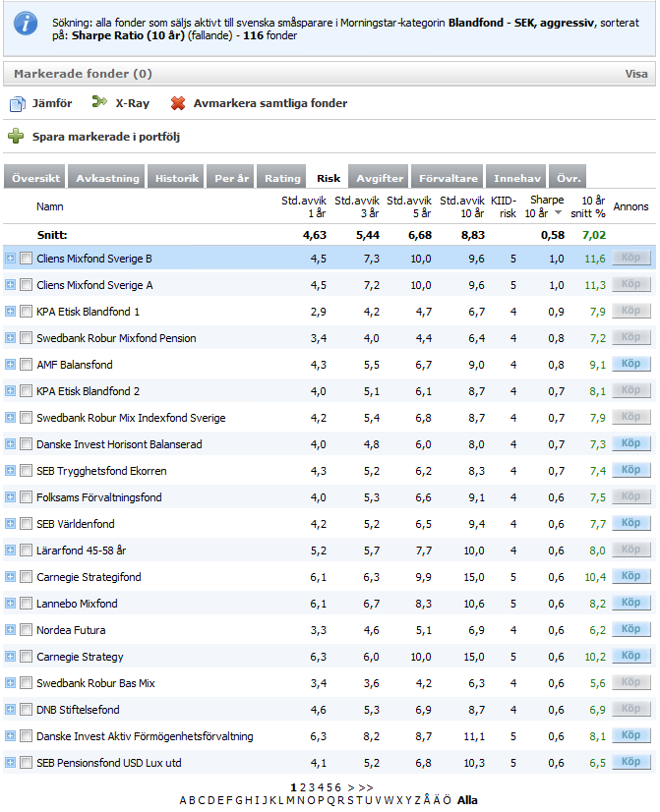The width and height of the screenshot is (660, 812).
Task: Click Köp for Nordea Futura
Action: click(631, 629)
